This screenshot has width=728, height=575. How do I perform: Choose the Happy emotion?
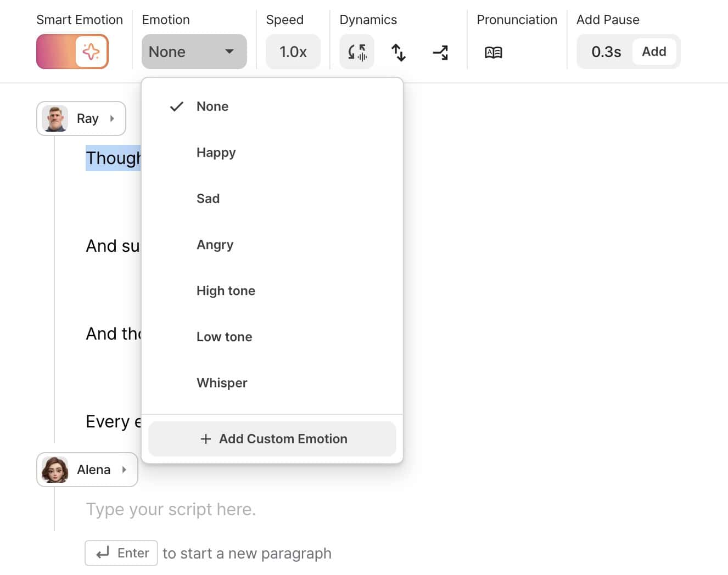point(272,153)
